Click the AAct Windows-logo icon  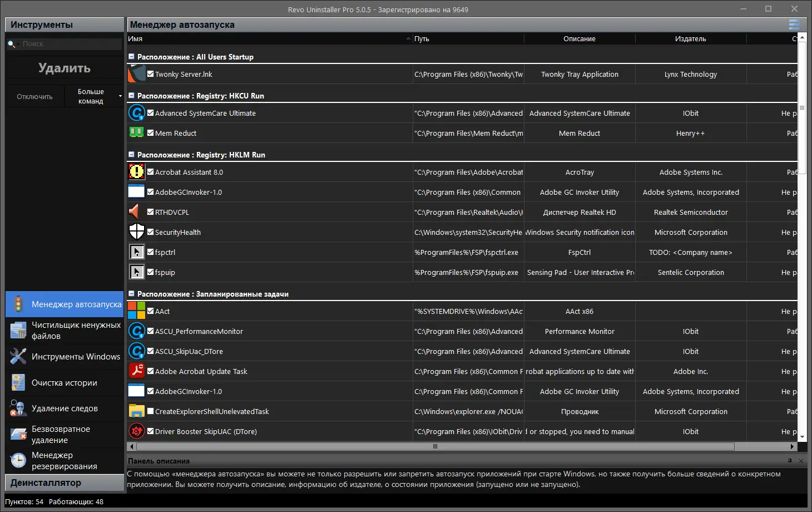(136, 311)
